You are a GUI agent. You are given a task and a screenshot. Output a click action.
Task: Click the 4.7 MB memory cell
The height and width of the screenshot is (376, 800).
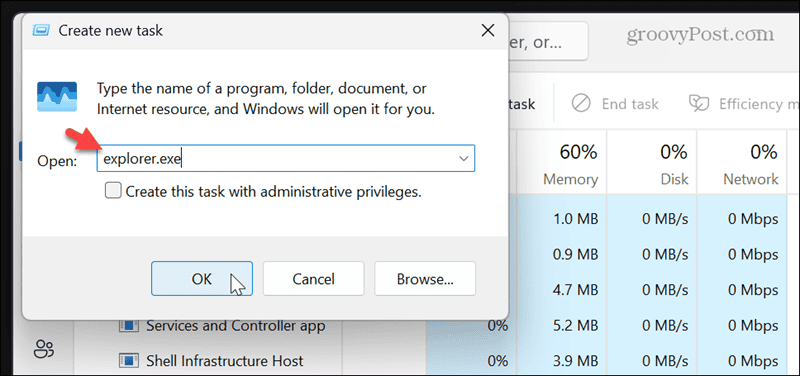[x=576, y=290]
